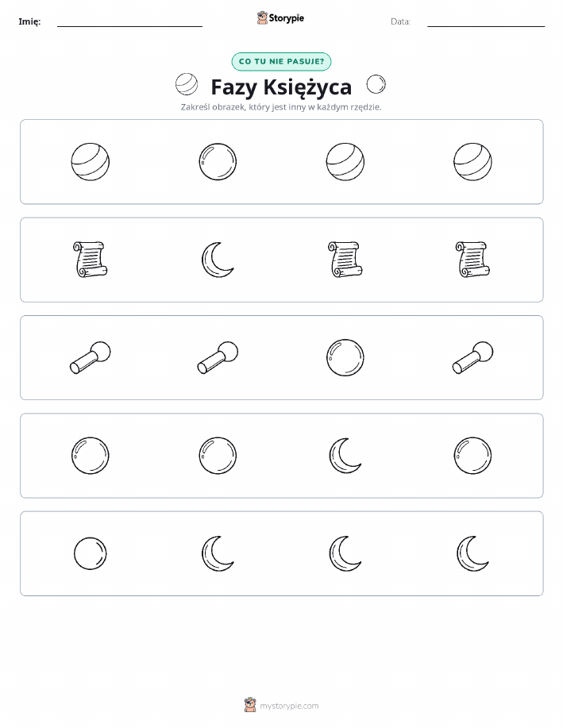Click the striped ball beside the title
The width and height of the screenshot is (563, 728).
point(187,84)
